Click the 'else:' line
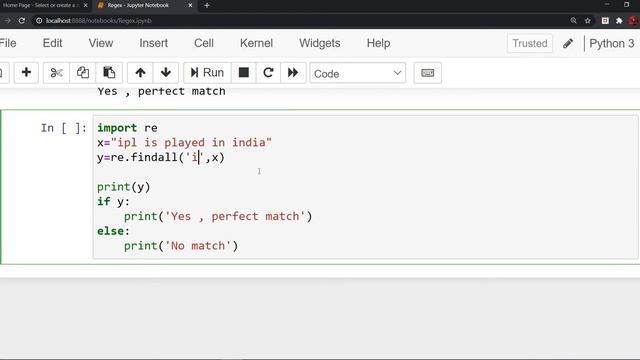The width and height of the screenshot is (640, 360). click(x=113, y=231)
